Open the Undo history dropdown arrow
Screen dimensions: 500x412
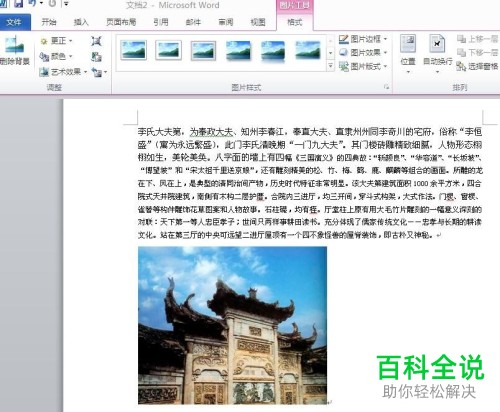click(41, 4)
